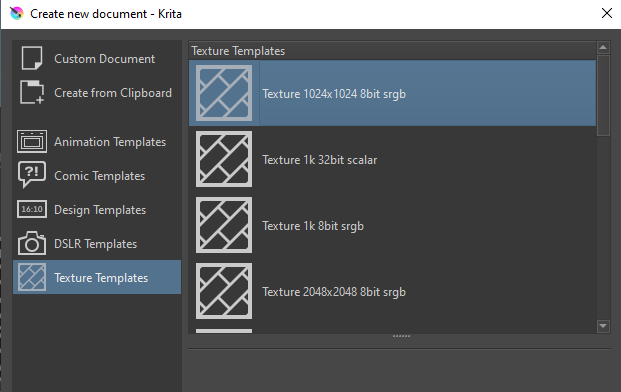Viewport: 621px width, 392px height.
Task: Click the Create from Clipboard icon
Action: click(32, 92)
